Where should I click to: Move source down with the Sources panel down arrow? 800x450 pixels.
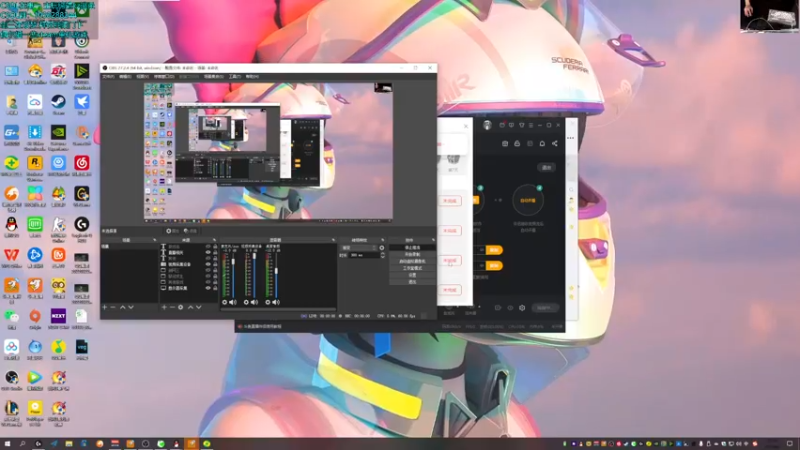coord(198,307)
